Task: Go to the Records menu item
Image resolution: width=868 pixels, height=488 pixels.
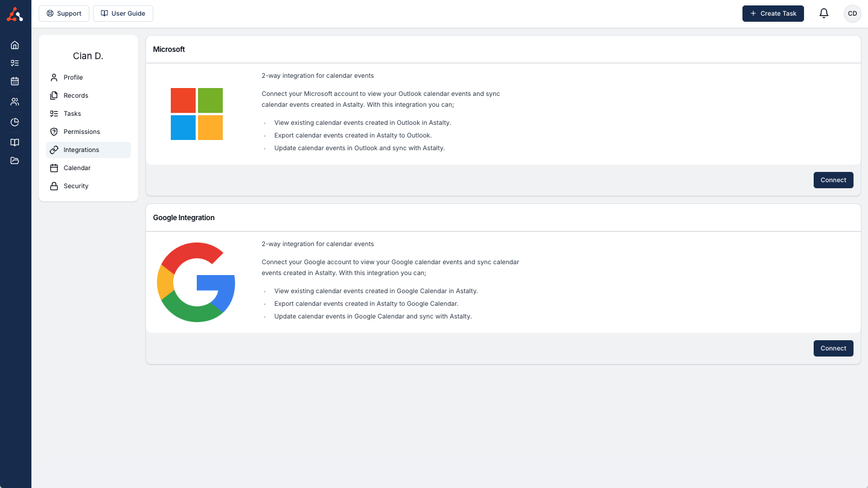Action: 76,95
